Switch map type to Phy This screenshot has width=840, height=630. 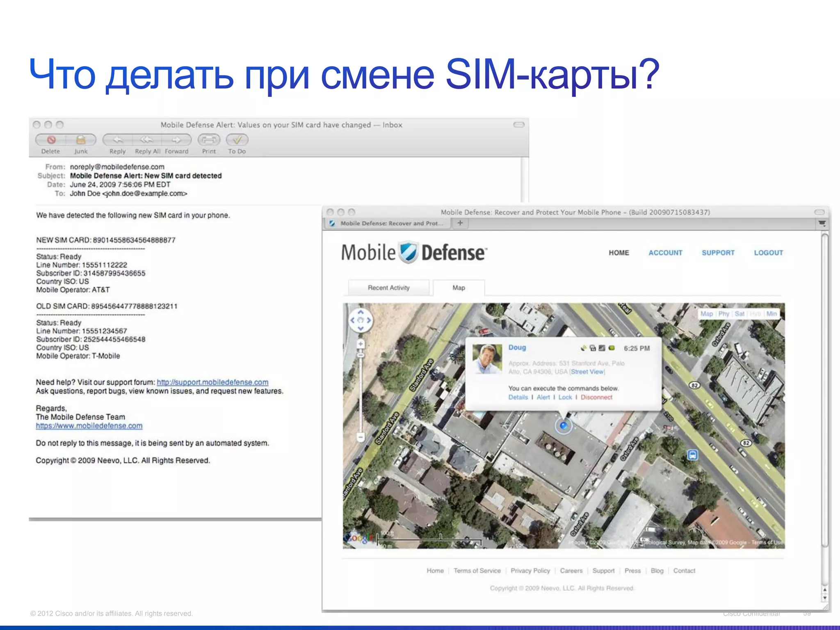(724, 314)
